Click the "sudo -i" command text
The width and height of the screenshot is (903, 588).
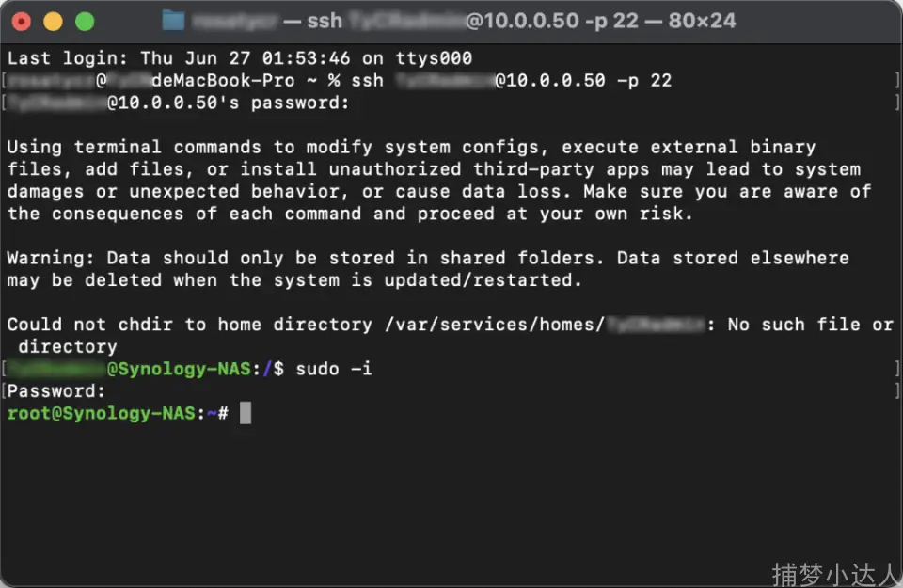334,369
